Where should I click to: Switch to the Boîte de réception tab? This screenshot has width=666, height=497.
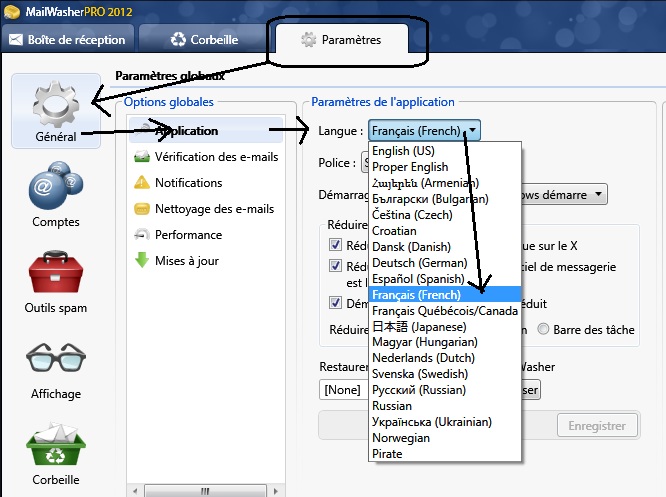[68, 39]
